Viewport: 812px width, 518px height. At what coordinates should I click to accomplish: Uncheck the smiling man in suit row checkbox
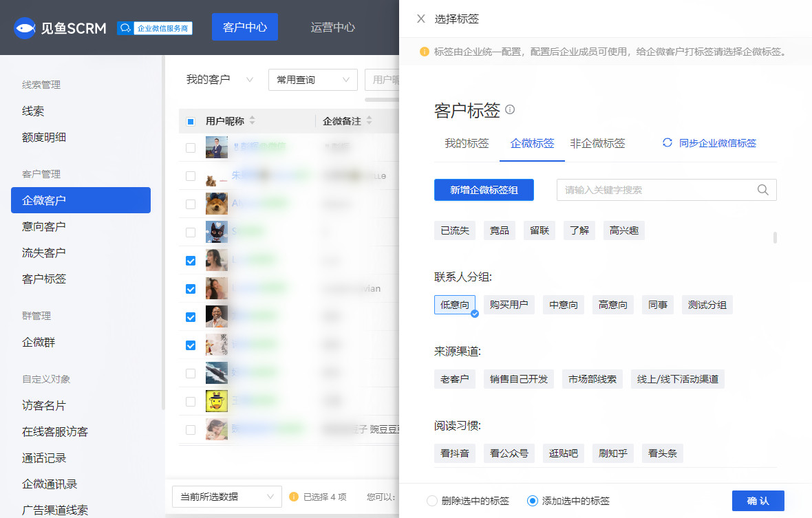pyautogui.click(x=191, y=317)
